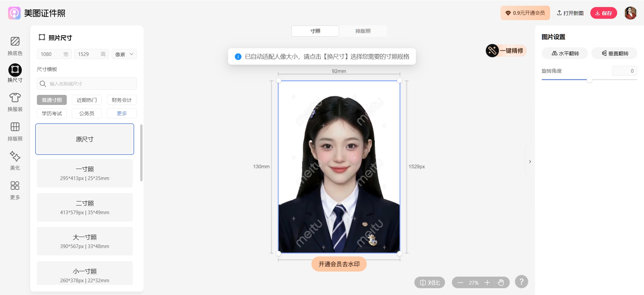Switch to the 排版照 tab at top

click(x=363, y=31)
